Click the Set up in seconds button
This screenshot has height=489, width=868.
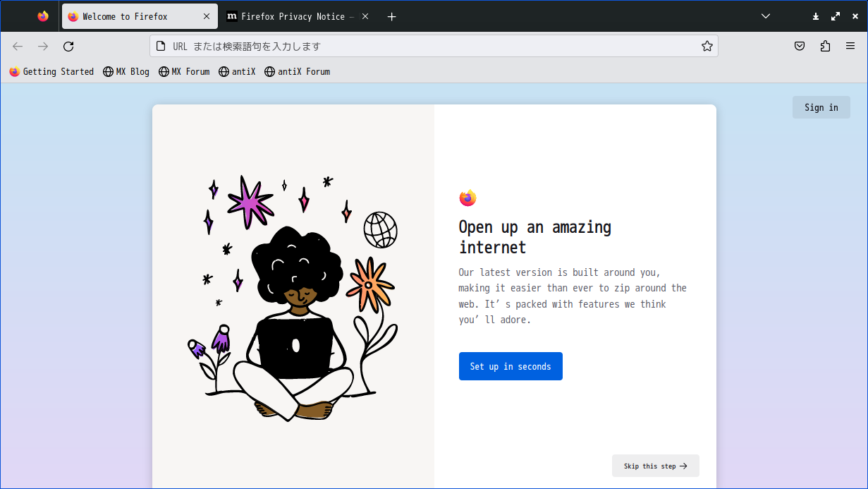point(511,366)
